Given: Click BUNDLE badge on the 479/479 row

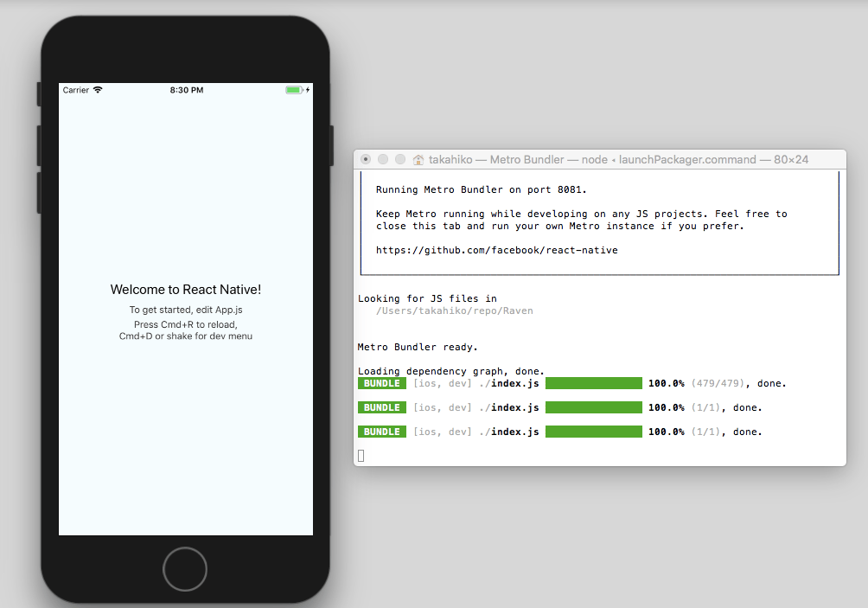Looking at the screenshot, I should (x=382, y=383).
